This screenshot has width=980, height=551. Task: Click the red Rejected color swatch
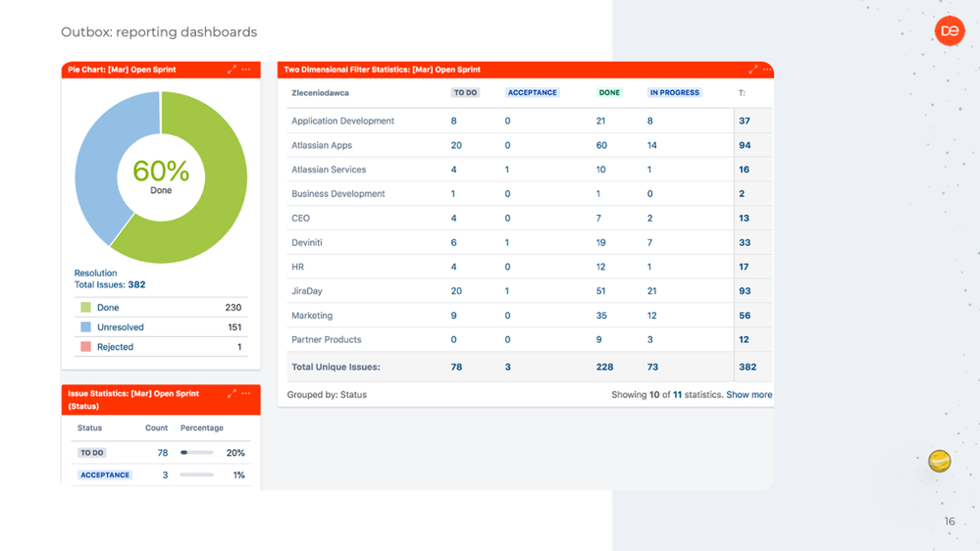point(85,347)
